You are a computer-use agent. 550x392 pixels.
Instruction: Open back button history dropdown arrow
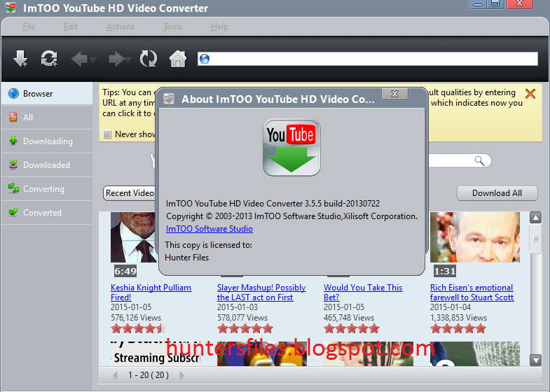tap(92, 59)
